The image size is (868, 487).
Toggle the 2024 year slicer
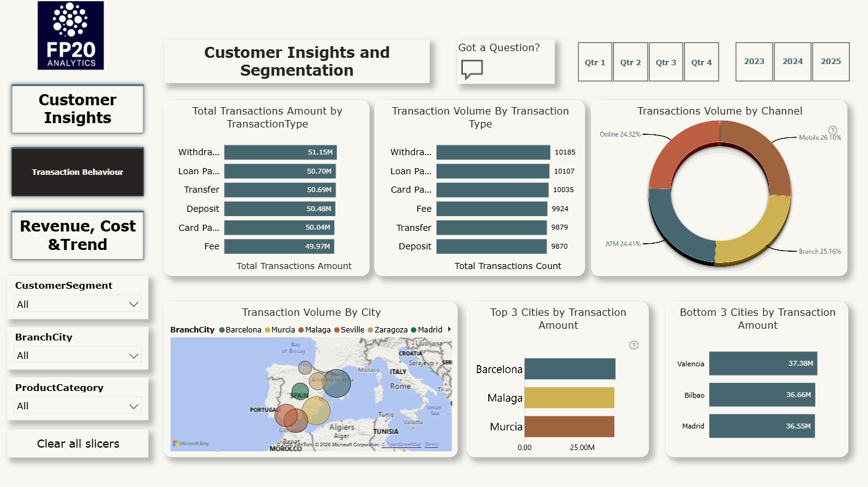(x=793, y=62)
